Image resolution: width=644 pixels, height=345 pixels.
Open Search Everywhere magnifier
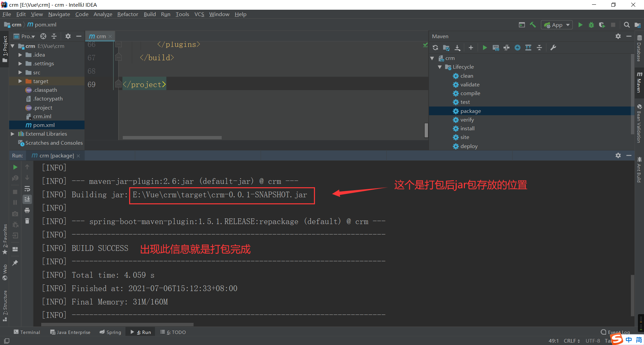pyautogui.click(x=627, y=25)
